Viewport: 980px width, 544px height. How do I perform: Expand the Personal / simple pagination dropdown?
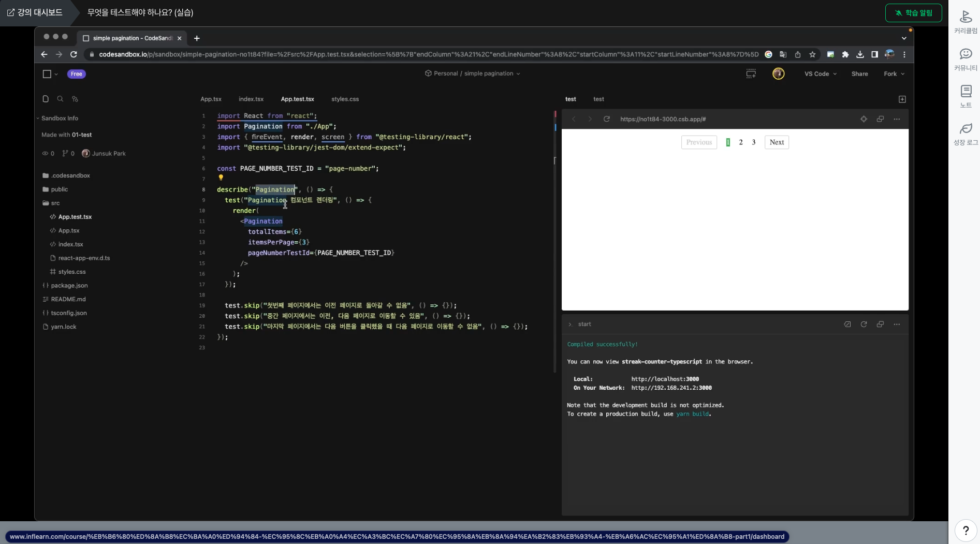[x=472, y=73]
